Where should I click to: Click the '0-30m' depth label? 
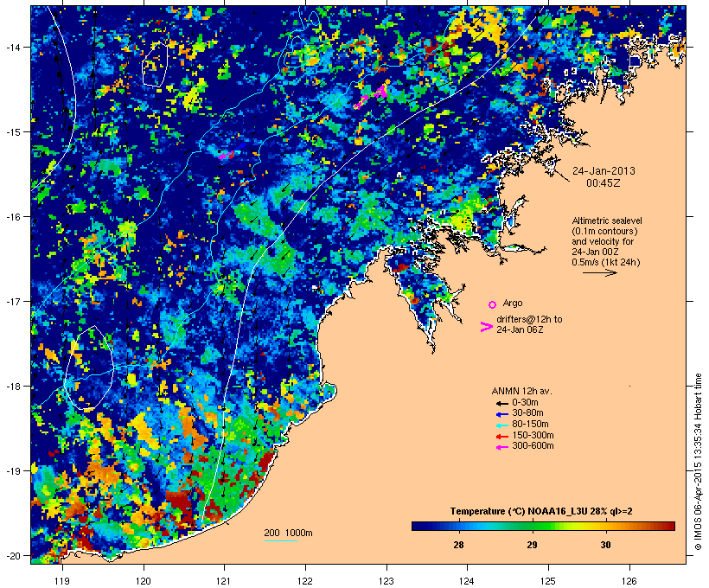coord(525,403)
